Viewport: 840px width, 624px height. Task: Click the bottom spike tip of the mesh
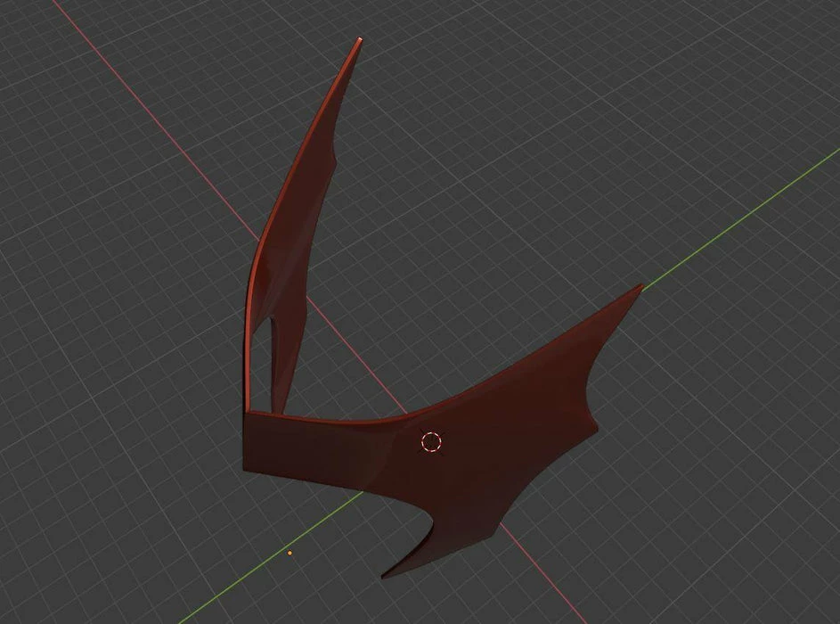384,576
